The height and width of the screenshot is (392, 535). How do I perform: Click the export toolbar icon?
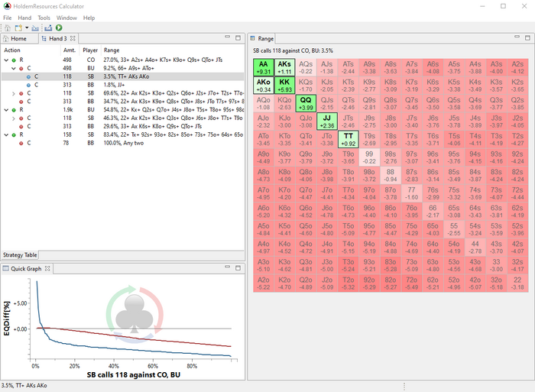[48, 28]
